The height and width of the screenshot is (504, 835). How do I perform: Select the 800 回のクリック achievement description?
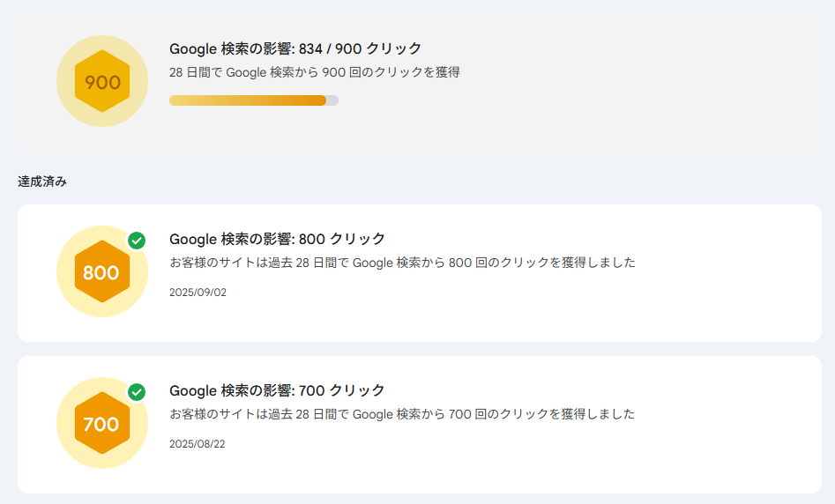point(402,263)
